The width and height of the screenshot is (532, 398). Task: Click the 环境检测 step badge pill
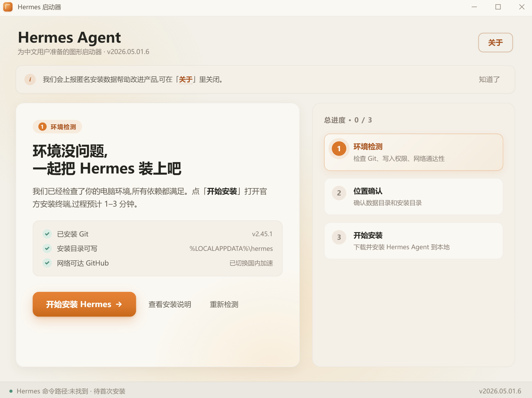click(x=57, y=127)
